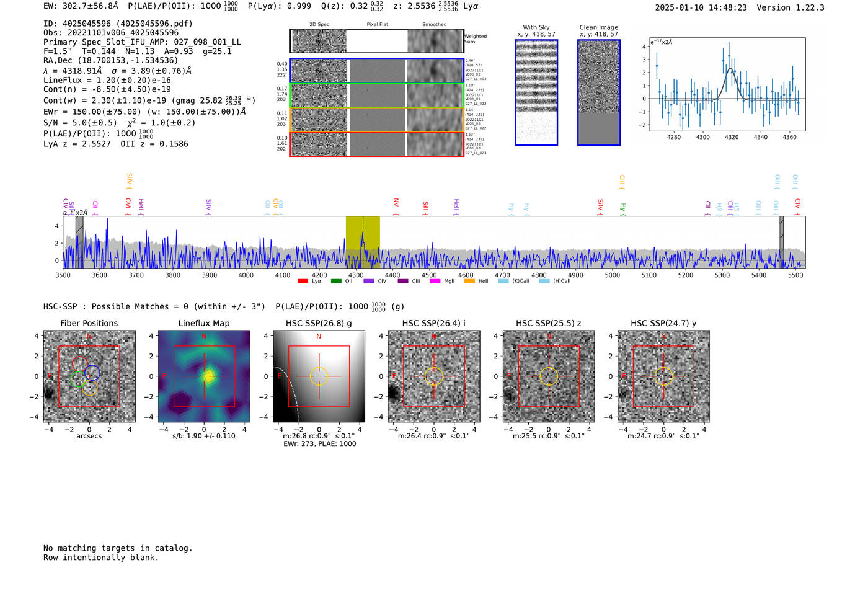The width and height of the screenshot is (868, 591).
Task: Click the Obs: 20221101v006_4025045596 line
Action: tap(111, 33)
